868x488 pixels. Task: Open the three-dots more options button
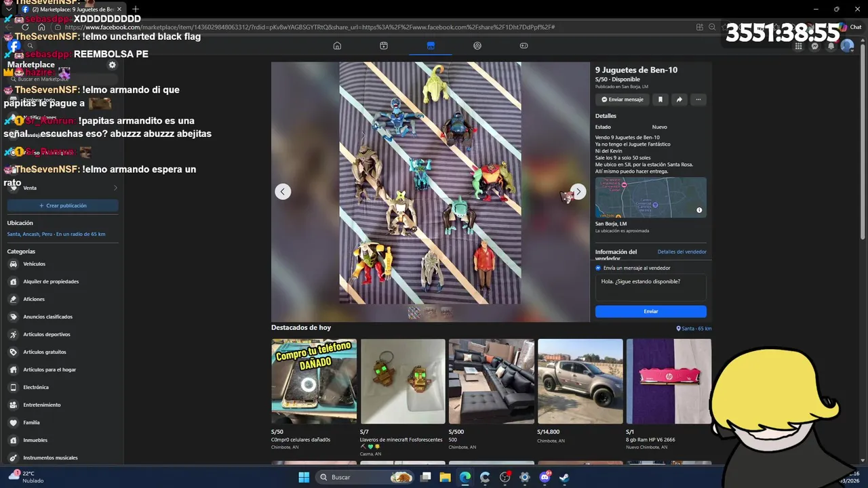(698, 100)
